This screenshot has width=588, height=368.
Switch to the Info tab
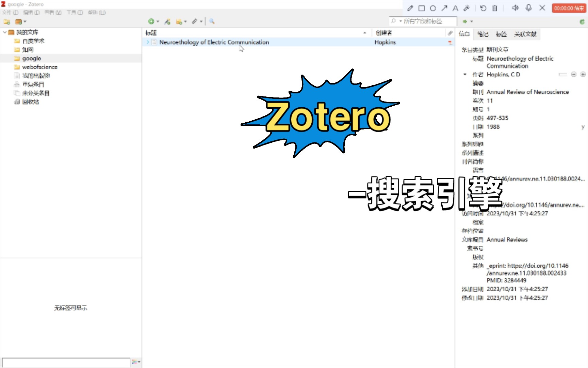coord(464,34)
